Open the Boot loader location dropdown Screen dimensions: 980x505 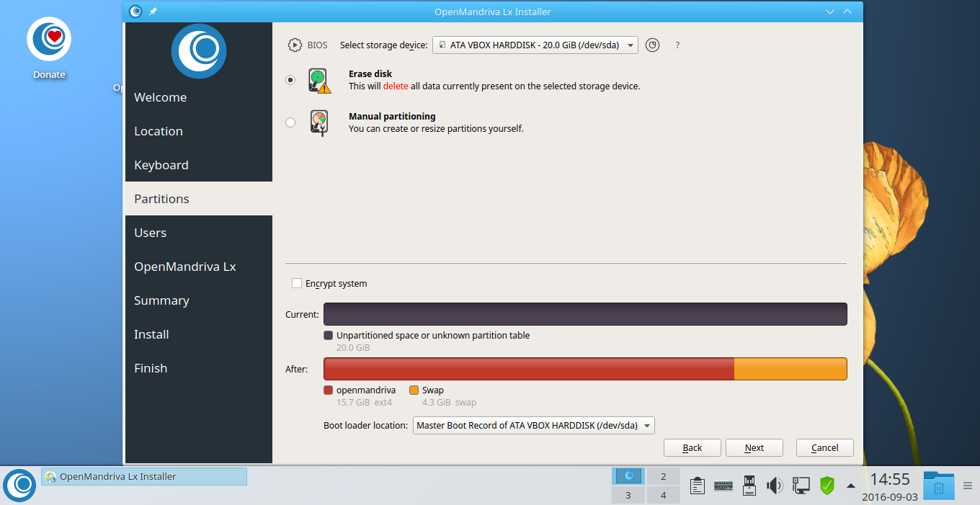(x=534, y=425)
